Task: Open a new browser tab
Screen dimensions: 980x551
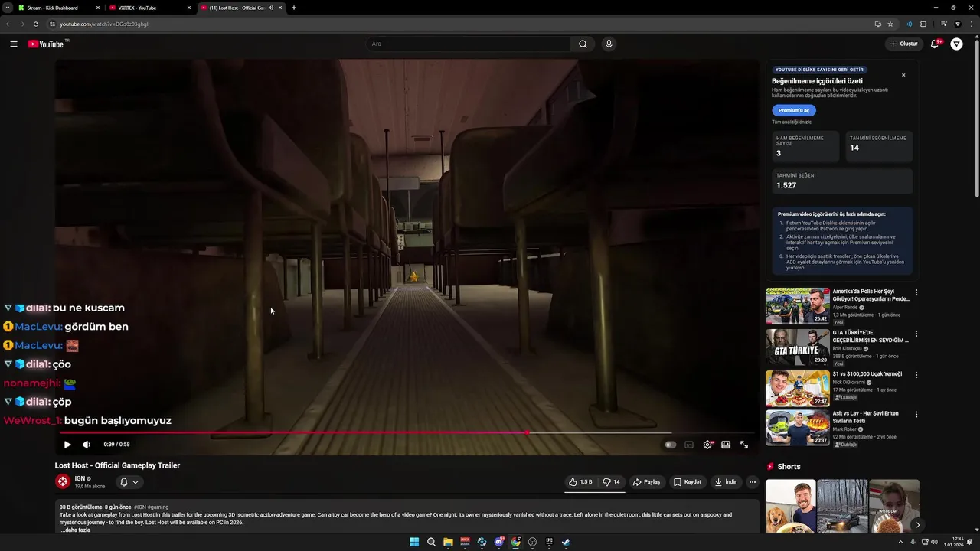Action: pos(294,8)
